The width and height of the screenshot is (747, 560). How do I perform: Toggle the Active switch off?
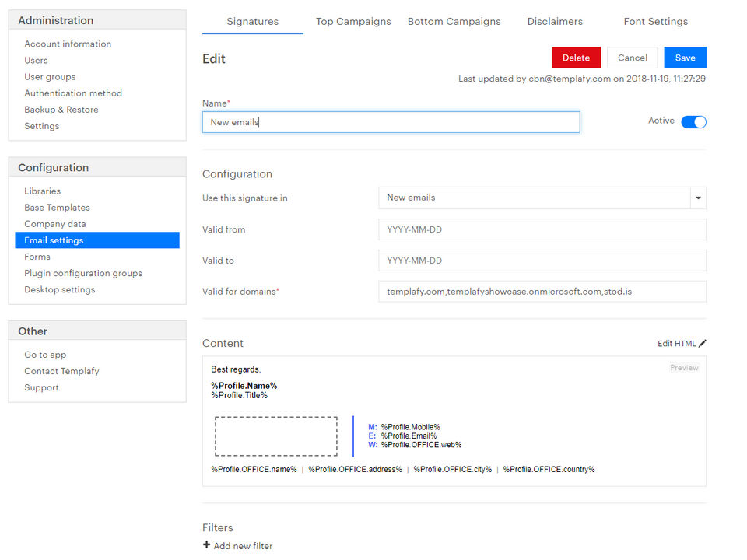tap(693, 122)
